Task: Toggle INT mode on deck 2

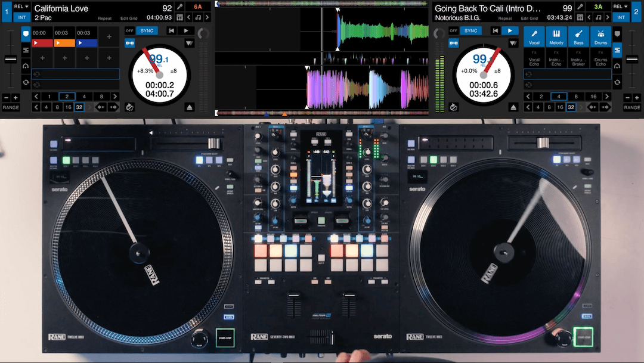Action: 621,17
